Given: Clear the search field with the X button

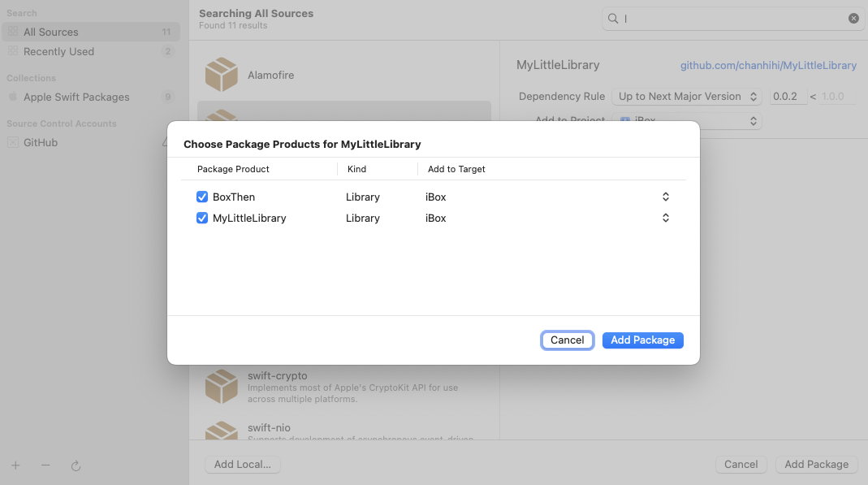Looking at the screenshot, I should click(853, 18).
